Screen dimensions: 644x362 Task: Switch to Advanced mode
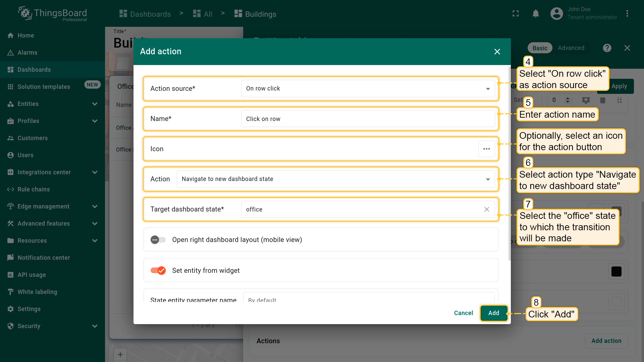(x=571, y=48)
